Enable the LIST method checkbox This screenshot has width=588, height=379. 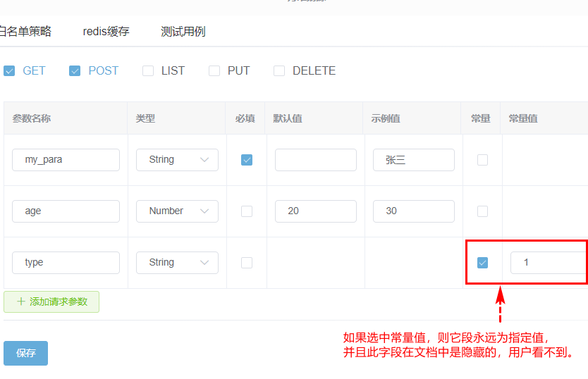pos(148,70)
